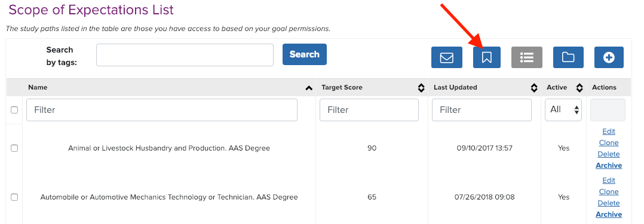Screen dimensions: 644x224
Task: Toggle the select-all checkbox in filter row
Action: 14,110
